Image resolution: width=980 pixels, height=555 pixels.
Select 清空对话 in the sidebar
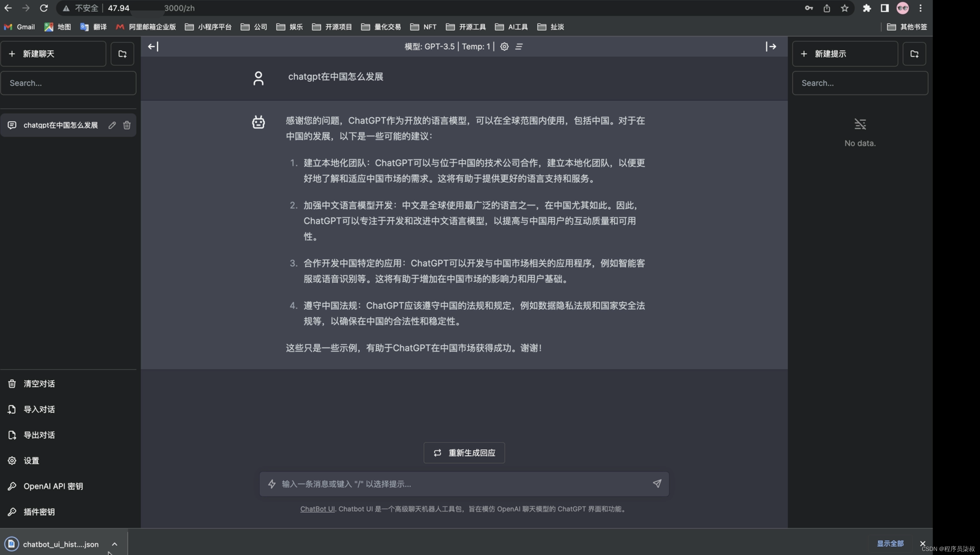68,384
